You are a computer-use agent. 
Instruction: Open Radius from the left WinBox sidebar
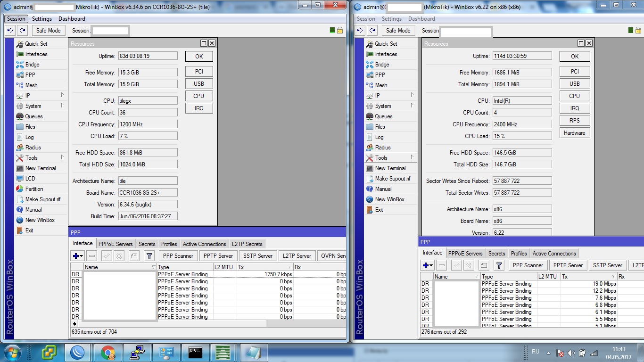point(33,148)
